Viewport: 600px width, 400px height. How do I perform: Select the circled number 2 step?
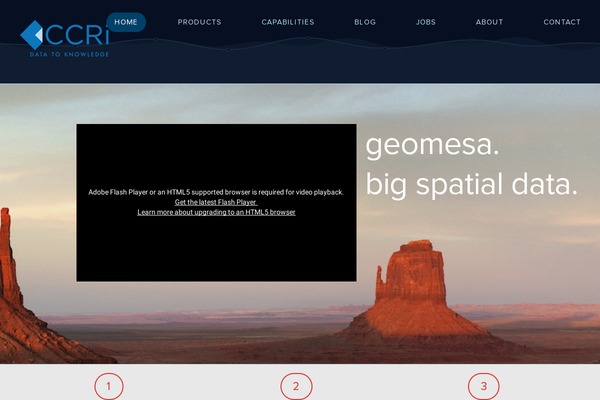[x=296, y=386]
